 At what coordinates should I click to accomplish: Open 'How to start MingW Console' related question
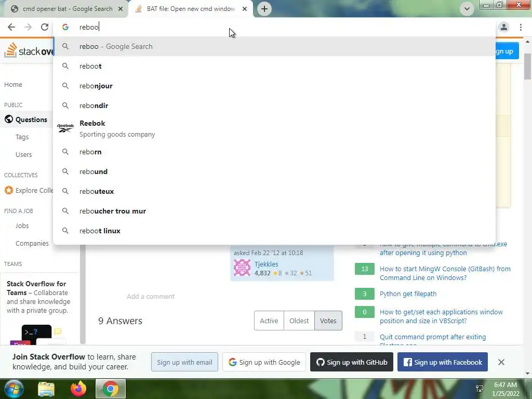tap(445, 273)
